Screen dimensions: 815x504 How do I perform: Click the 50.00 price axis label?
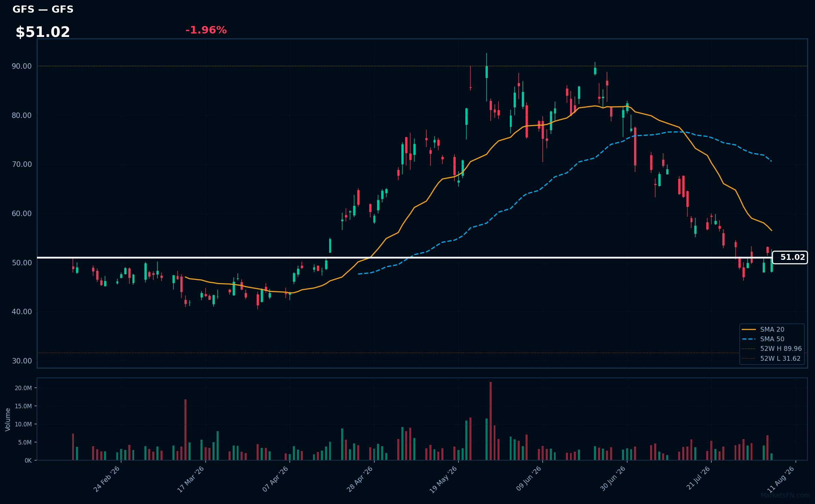(x=22, y=263)
